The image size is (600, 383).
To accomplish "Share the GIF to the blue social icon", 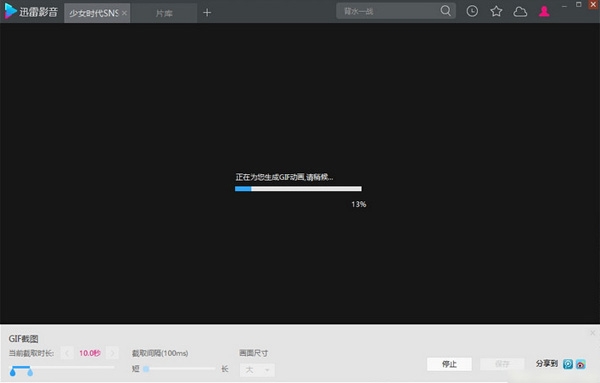I will 568,364.
